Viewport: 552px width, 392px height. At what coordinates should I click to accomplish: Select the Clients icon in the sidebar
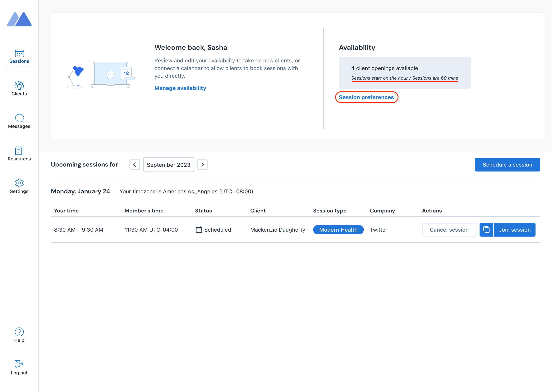click(x=19, y=86)
